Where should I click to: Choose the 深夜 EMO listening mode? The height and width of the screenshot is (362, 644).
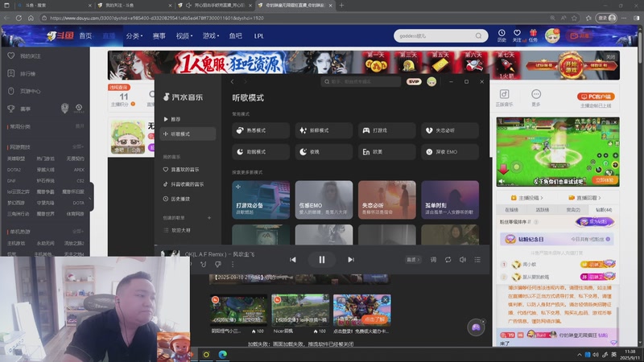450,152
